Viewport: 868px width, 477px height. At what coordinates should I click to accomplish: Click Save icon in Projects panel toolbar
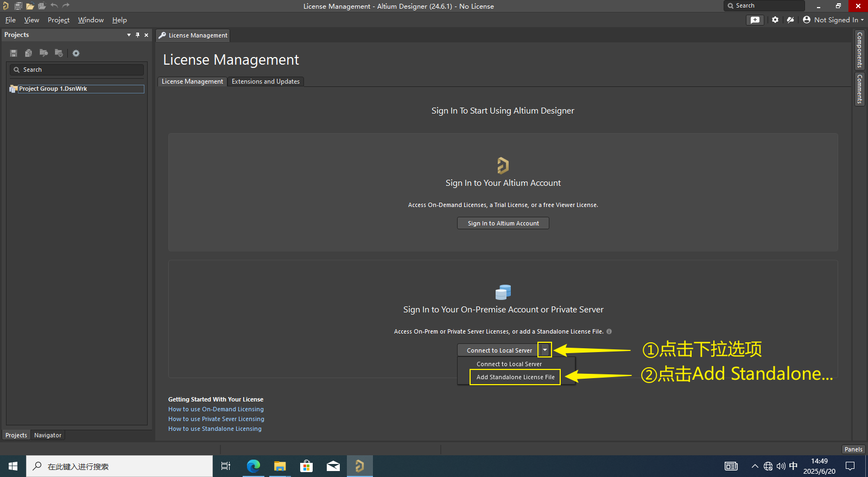[x=14, y=53]
